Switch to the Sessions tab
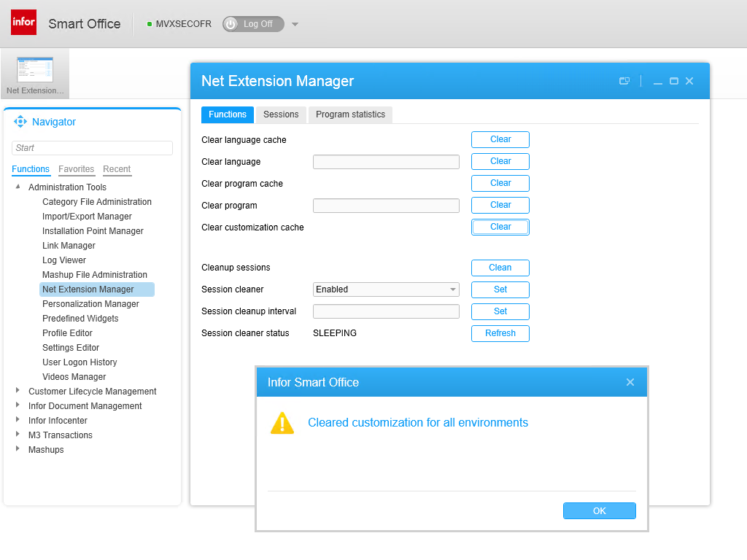The image size is (747, 560). tap(281, 114)
